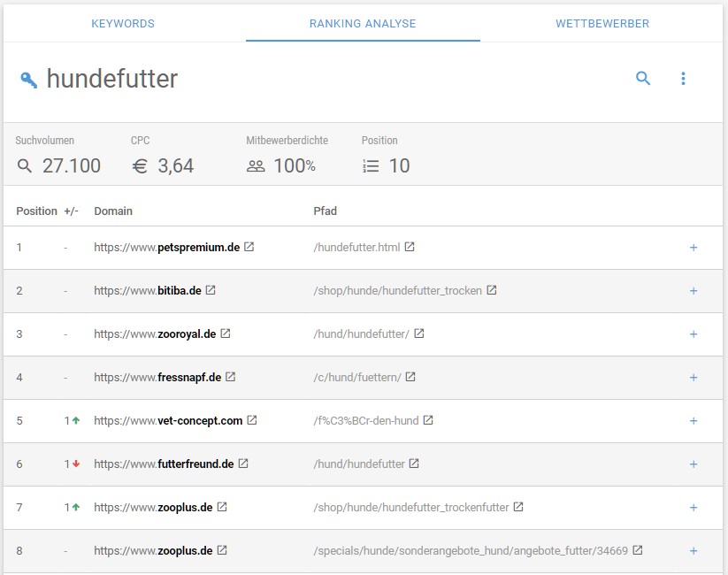Viewport: 728px width, 575px height.
Task: Click the hundefutter keyword heading
Action: [112, 79]
